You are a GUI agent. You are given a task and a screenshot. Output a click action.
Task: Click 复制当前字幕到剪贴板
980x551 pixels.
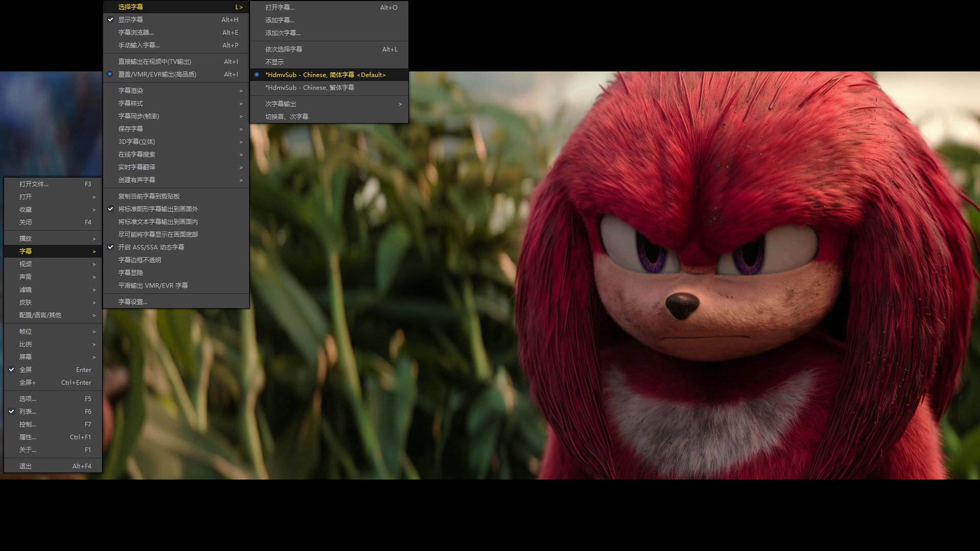[149, 196]
